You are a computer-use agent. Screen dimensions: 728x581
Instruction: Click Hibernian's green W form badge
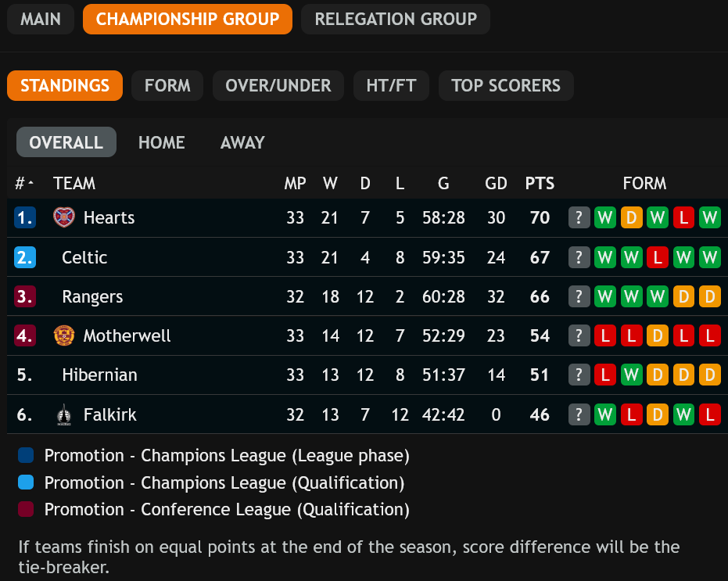click(631, 375)
